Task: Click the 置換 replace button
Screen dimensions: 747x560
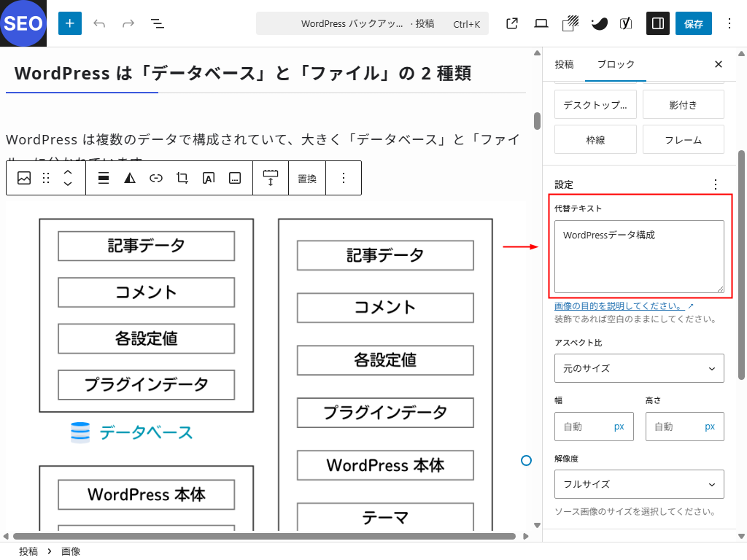Action: [307, 179]
